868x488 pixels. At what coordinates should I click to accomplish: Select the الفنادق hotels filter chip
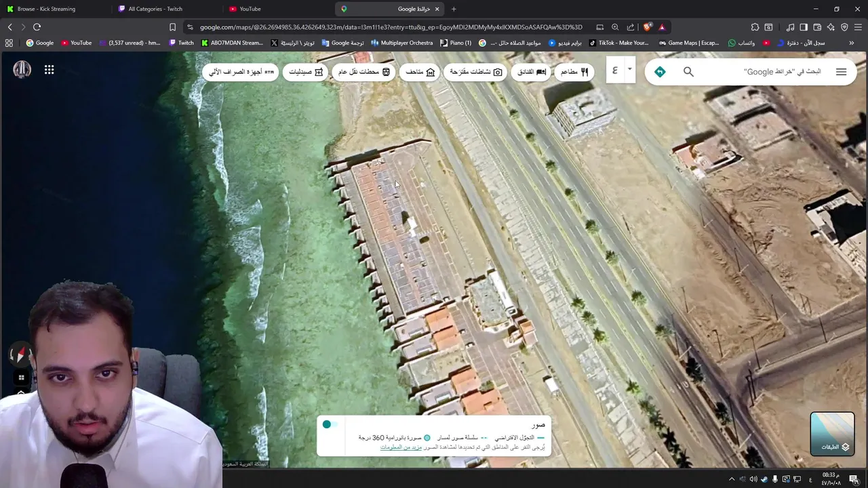pos(531,72)
